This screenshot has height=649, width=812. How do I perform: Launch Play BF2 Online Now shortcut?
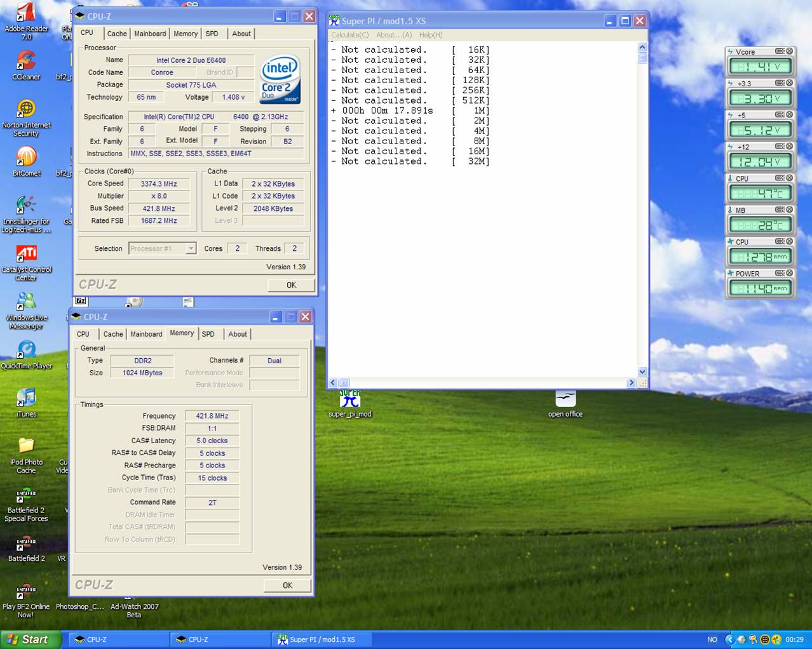26,601
